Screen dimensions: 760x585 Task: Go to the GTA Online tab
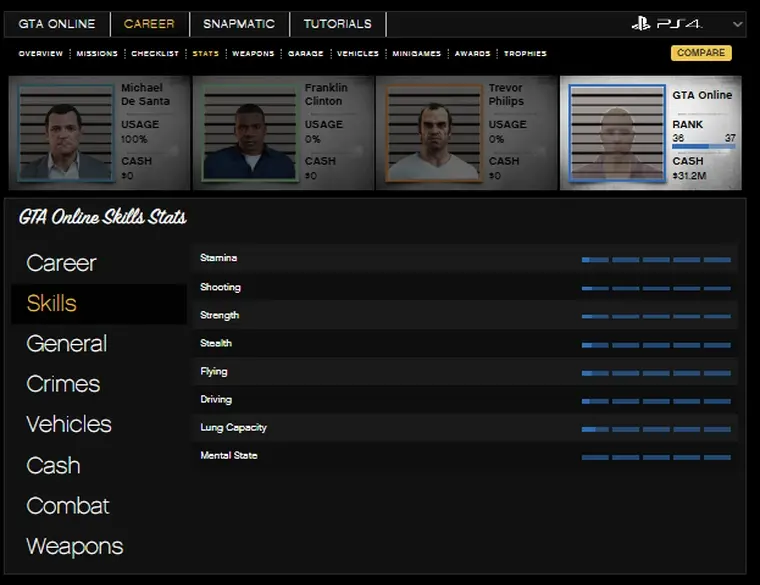tap(57, 24)
